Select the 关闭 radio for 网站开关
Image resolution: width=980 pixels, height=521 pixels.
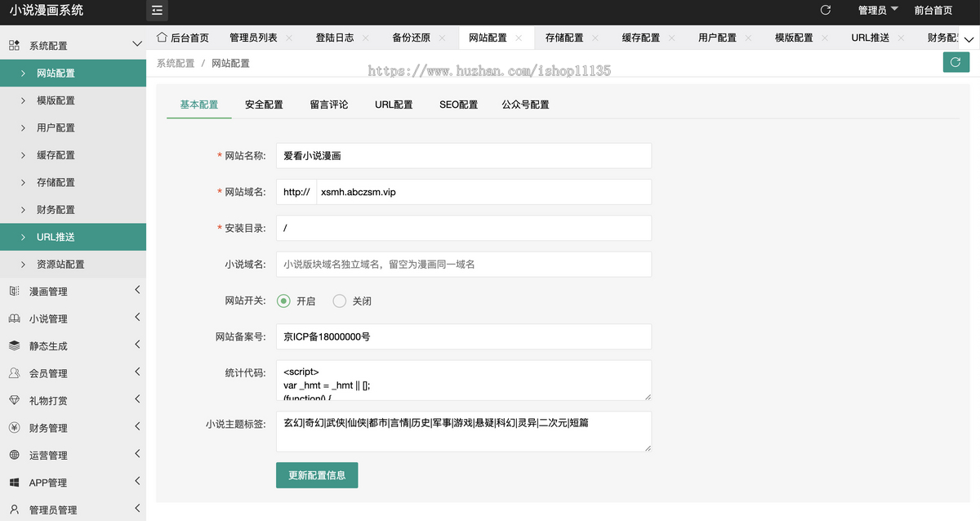[340, 301]
